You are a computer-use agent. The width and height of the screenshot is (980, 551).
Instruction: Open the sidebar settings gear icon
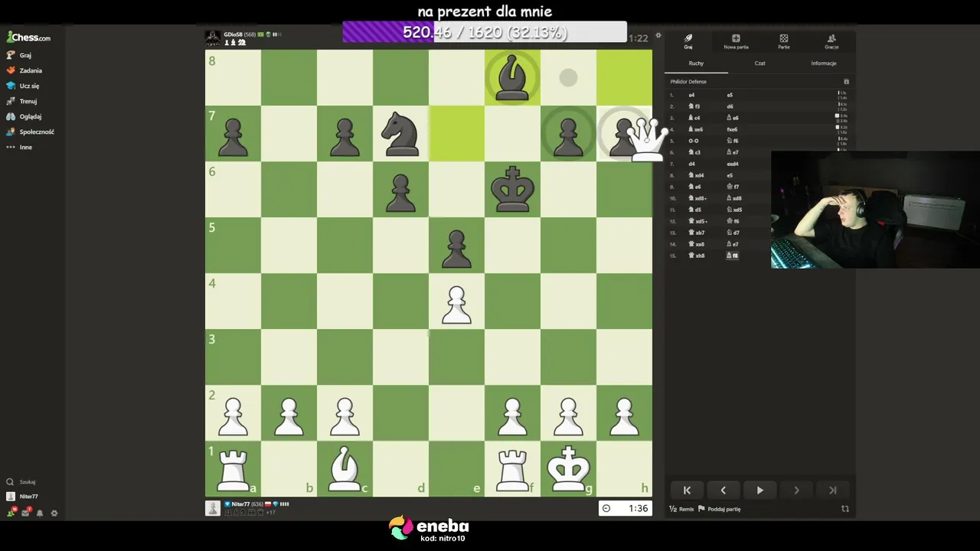(54, 513)
